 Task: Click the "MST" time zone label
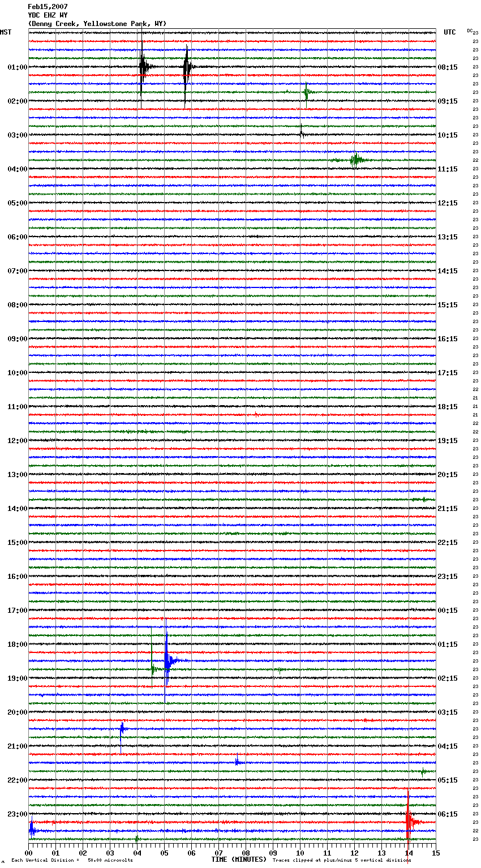pos(6,32)
